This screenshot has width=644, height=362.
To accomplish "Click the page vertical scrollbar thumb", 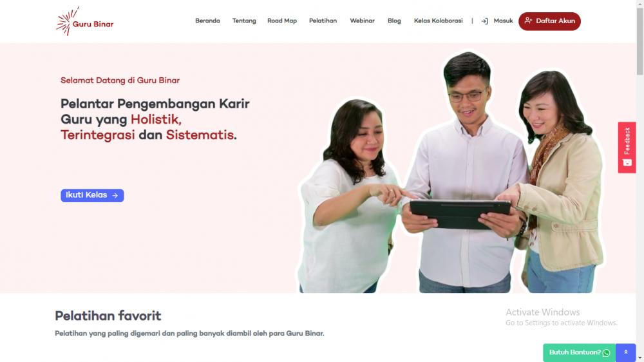I will coord(640,39).
